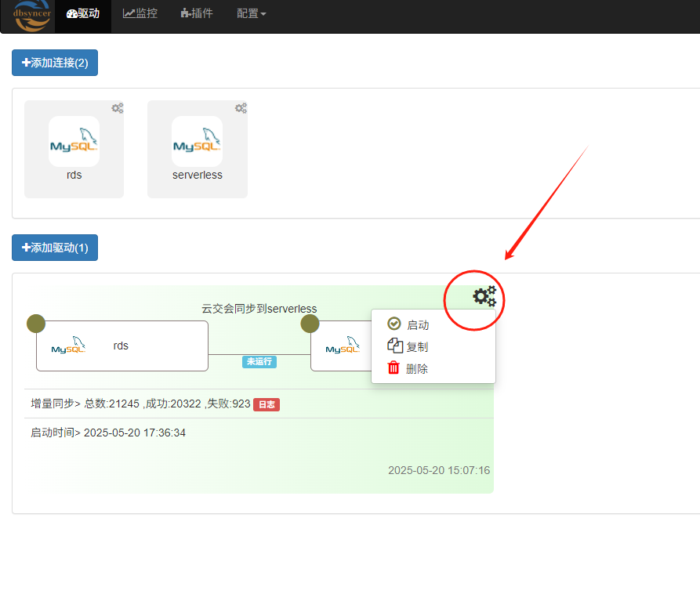Click the MySQL icon on the driver's target node
The width and height of the screenshot is (700, 601).
coord(343,346)
